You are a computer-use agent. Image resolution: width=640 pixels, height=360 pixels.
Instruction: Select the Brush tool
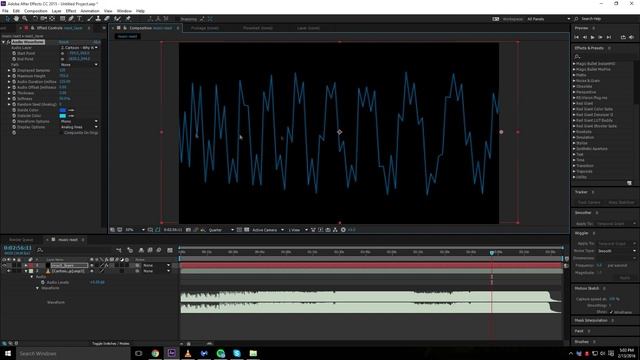tap(90, 19)
